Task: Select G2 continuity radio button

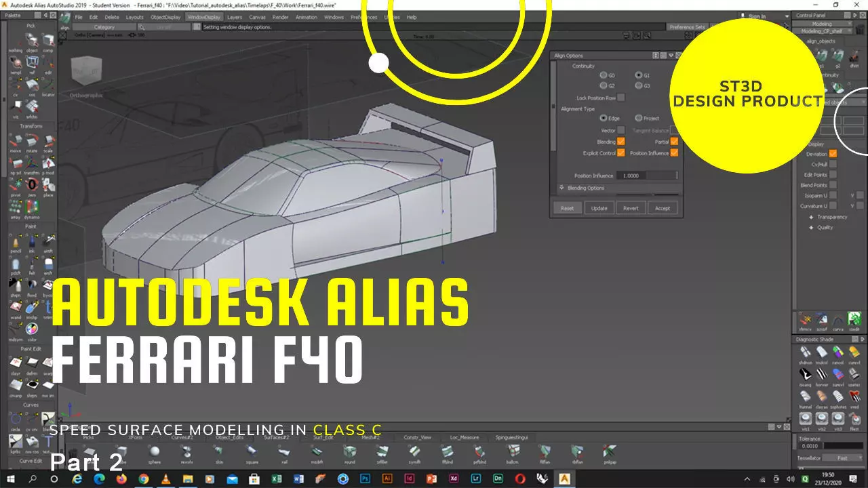Action: point(603,86)
